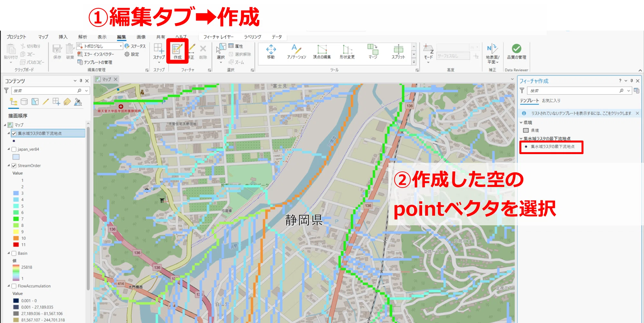
Task: Expand the モード dropdown arrow
Action: pos(428,62)
